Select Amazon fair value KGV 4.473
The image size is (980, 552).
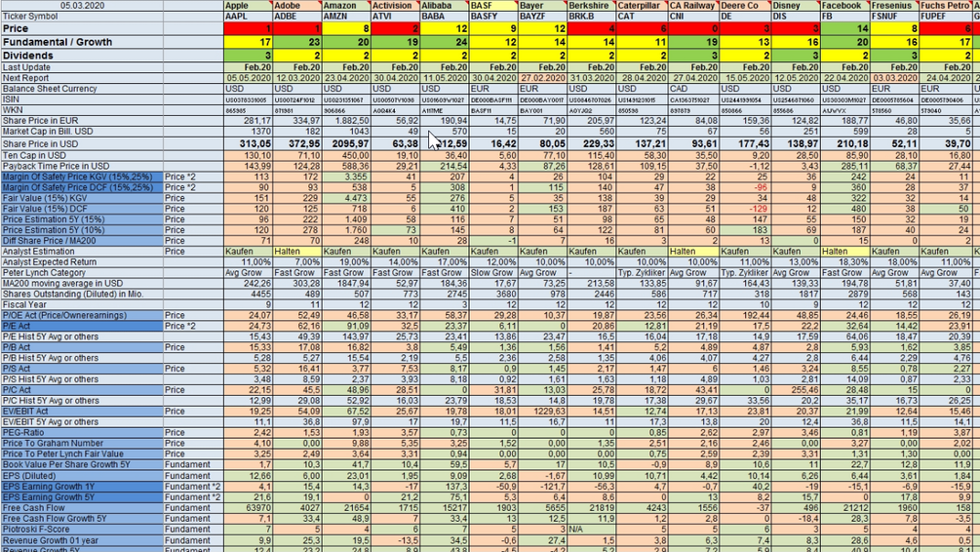347,198
